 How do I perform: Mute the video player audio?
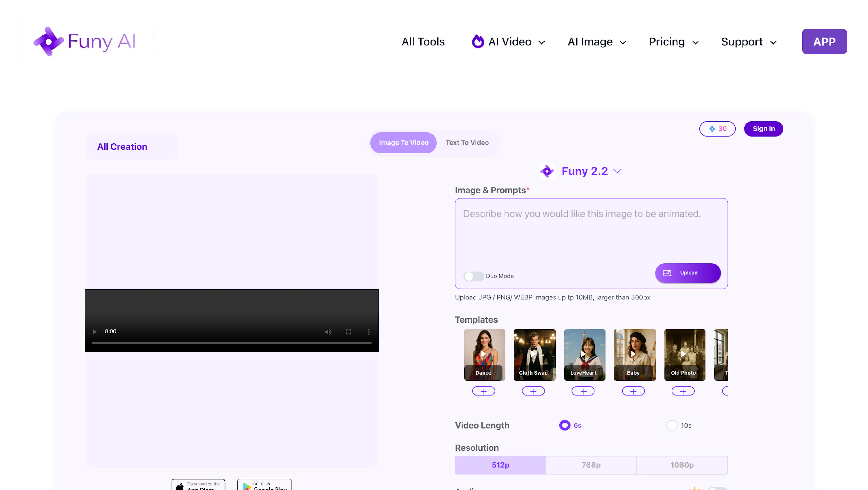click(328, 332)
